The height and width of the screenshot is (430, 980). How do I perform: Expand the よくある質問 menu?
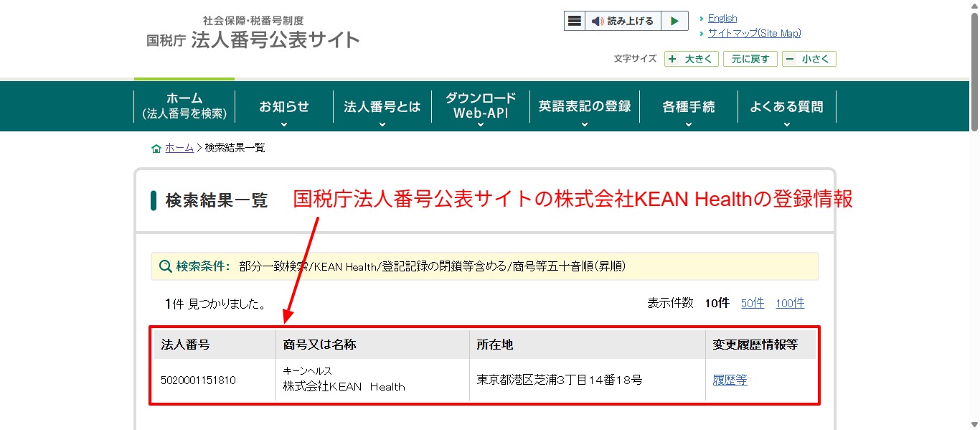tap(787, 107)
